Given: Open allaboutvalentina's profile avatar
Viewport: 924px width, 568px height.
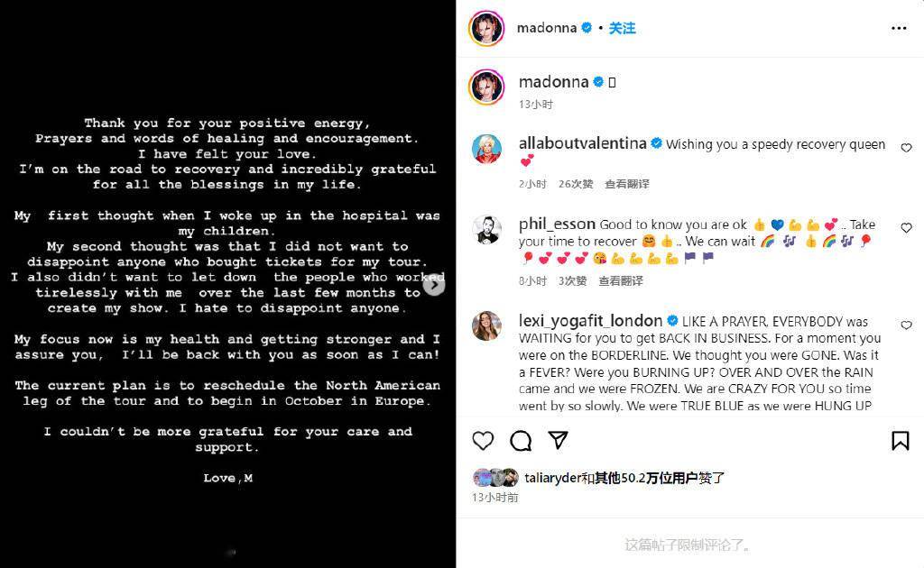Looking at the screenshot, I should (x=486, y=149).
